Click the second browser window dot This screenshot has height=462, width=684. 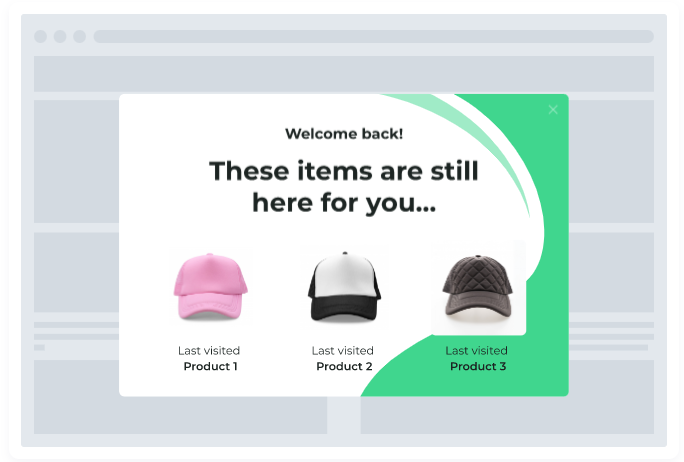point(60,36)
